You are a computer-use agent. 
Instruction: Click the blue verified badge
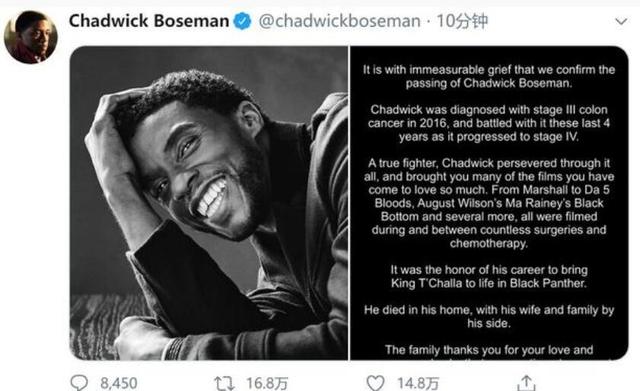(x=242, y=21)
